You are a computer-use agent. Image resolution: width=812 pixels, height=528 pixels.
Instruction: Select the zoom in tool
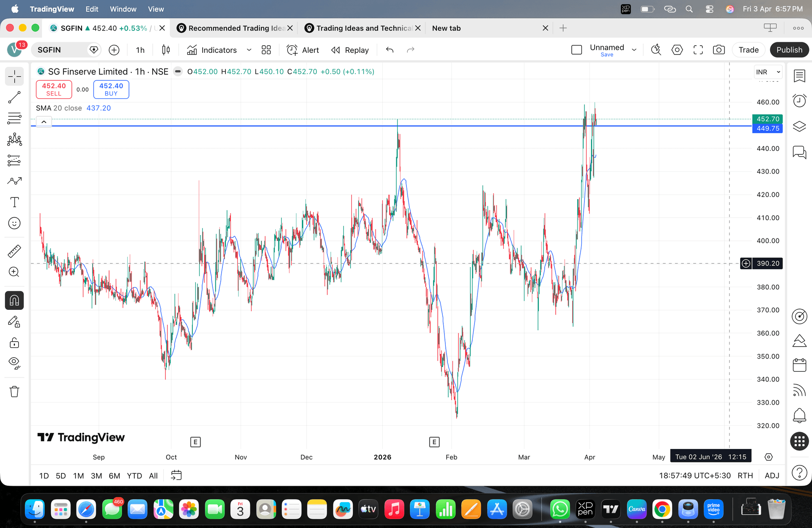point(14,272)
